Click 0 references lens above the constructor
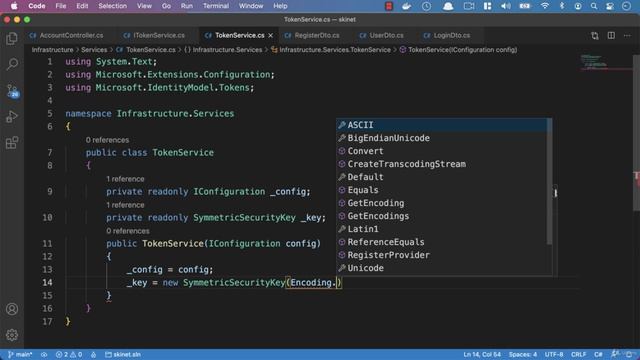Screen dimensions: 640x360 128,231
